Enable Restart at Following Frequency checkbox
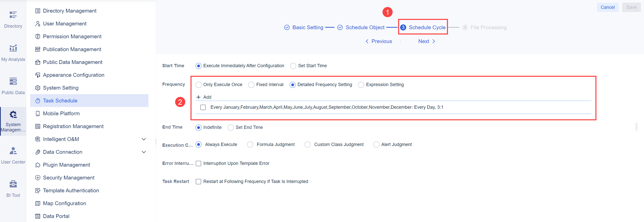This screenshot has height=222, width=644. (x=199, y=182)
